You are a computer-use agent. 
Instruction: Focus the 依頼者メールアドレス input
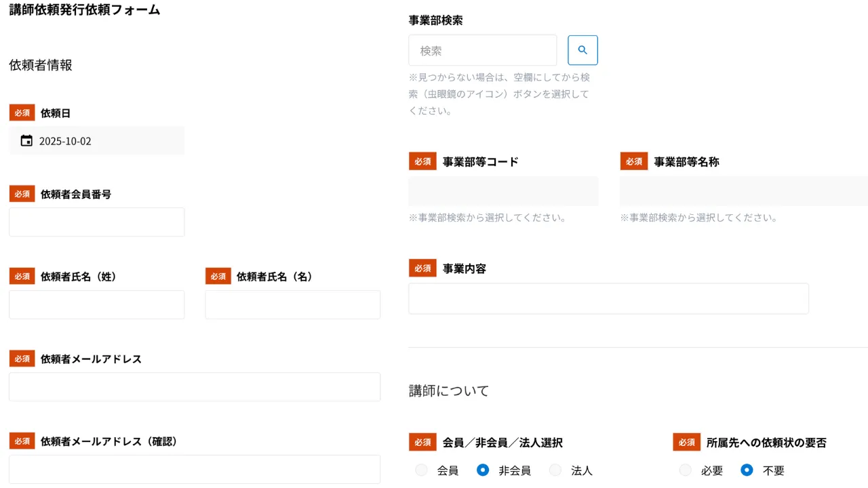pyautogui.click(x=194, y=387)
